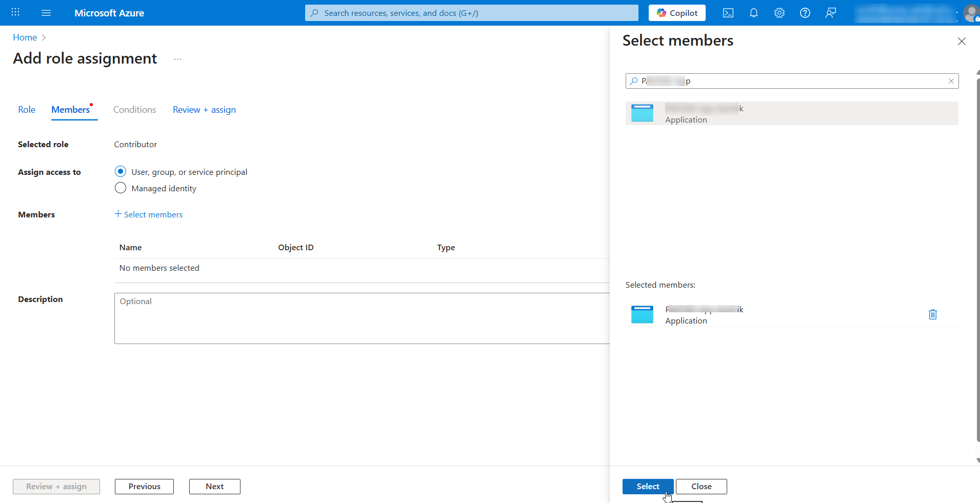Open the feedback icon in top bar
This screenshot has width=980, height=503.
pyautogui.click(x=830, y=13)
